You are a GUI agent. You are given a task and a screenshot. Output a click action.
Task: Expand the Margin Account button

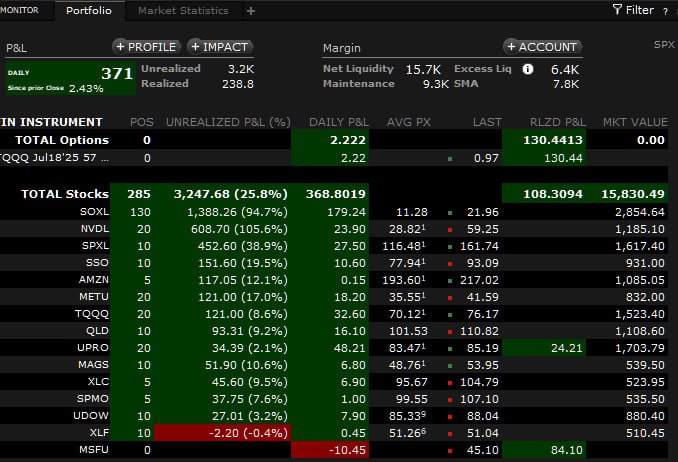coord(542,47)
